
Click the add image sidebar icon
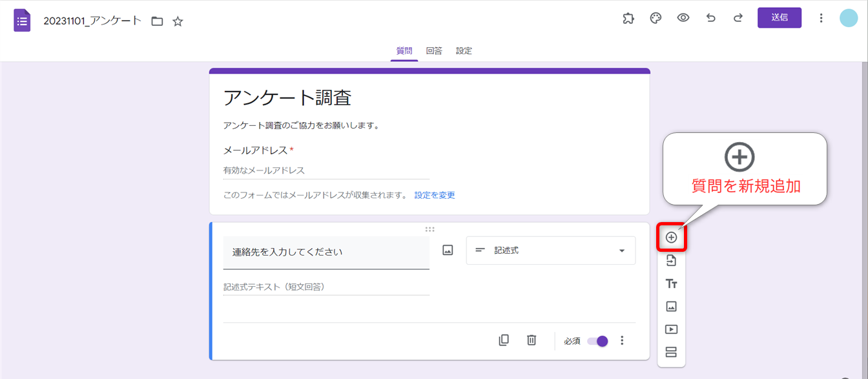coord(671,307)
